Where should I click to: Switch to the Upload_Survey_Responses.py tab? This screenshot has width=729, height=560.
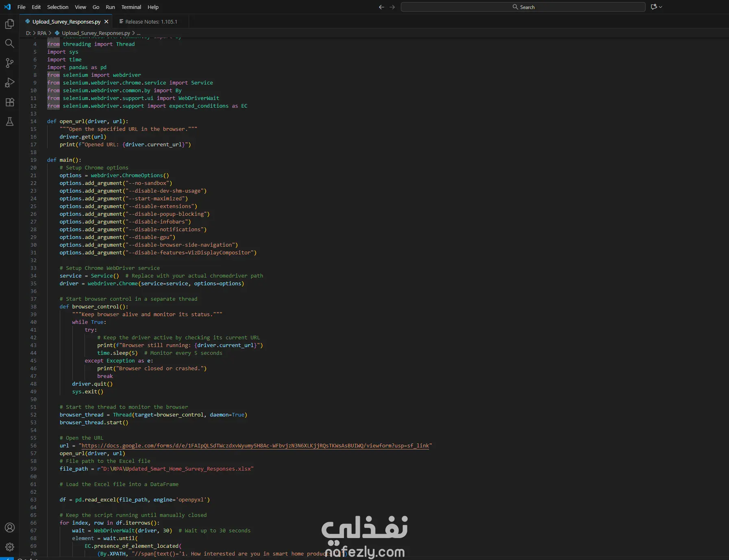pyautogui.click(x=66, y=22)
